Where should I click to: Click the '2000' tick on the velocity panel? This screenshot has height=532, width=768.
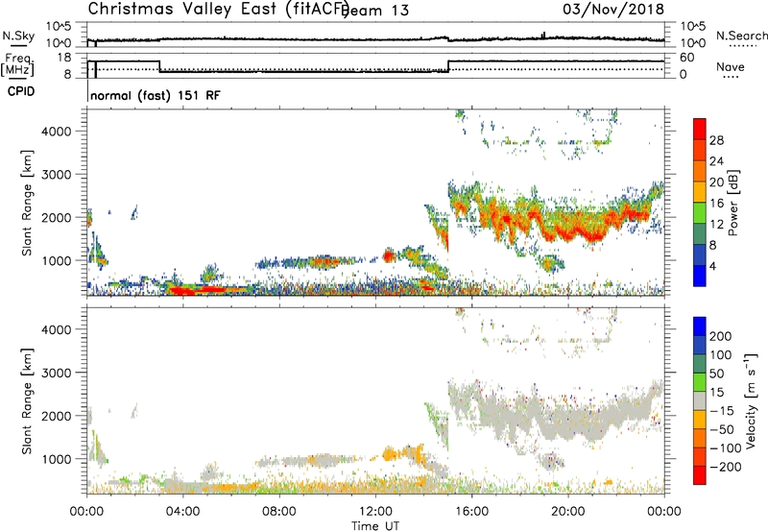pos(56,416)
